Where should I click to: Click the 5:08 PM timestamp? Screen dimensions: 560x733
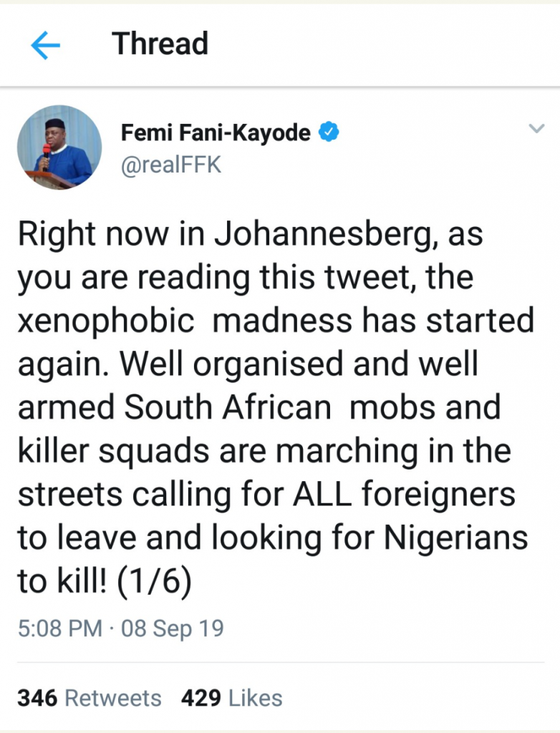tap(59, 628)
